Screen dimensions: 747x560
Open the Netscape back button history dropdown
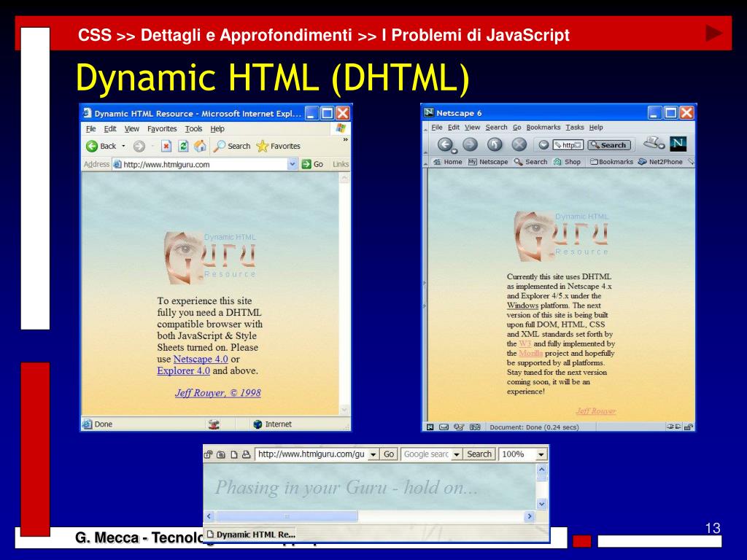[x=454, y=152]
